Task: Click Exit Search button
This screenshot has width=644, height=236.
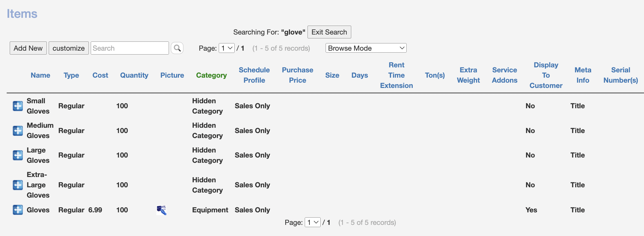Action: 329,32
